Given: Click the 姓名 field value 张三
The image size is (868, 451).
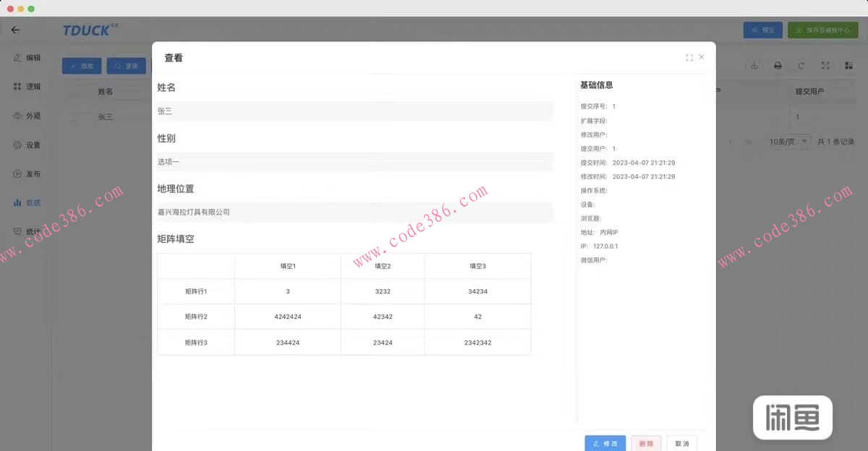Looking at the screenshot, I should click(354, 111).
